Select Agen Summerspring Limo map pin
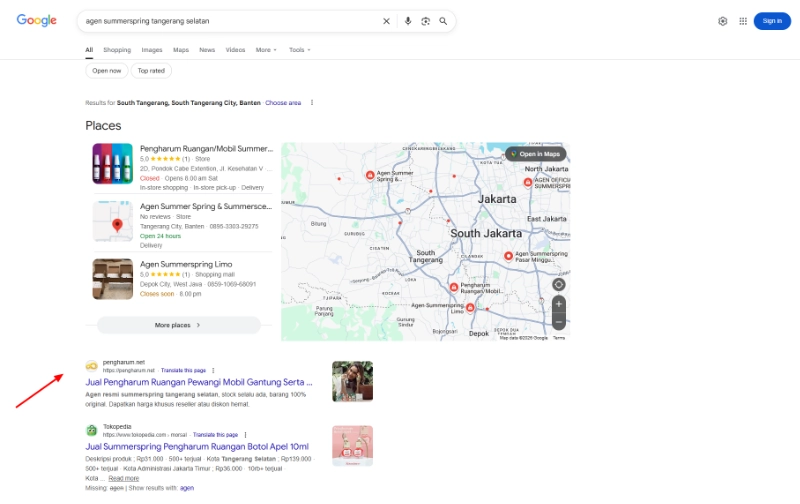The width and height of the screenshot is (800, 504). pyautogui.click(x=470, y=307)
